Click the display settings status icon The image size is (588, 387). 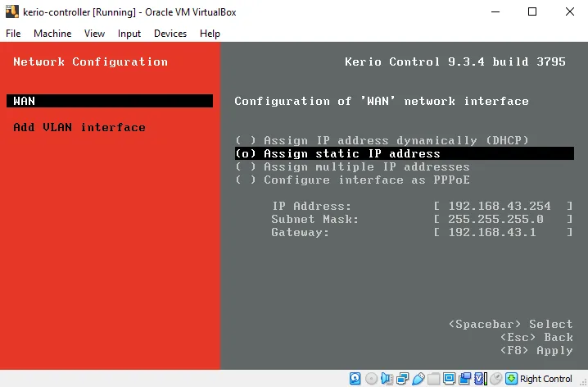449,378
